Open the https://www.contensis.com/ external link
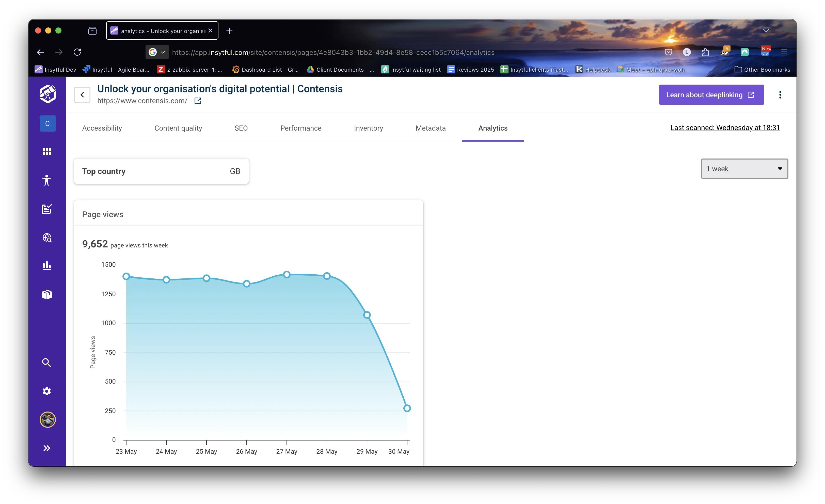This screenshot has height=504, width=825. tap(198, 101)
